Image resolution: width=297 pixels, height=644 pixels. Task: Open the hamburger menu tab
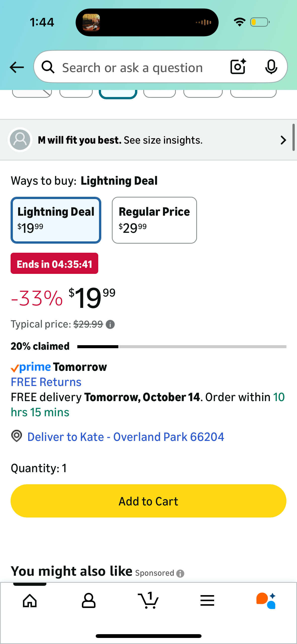click(x=207, y=601)
